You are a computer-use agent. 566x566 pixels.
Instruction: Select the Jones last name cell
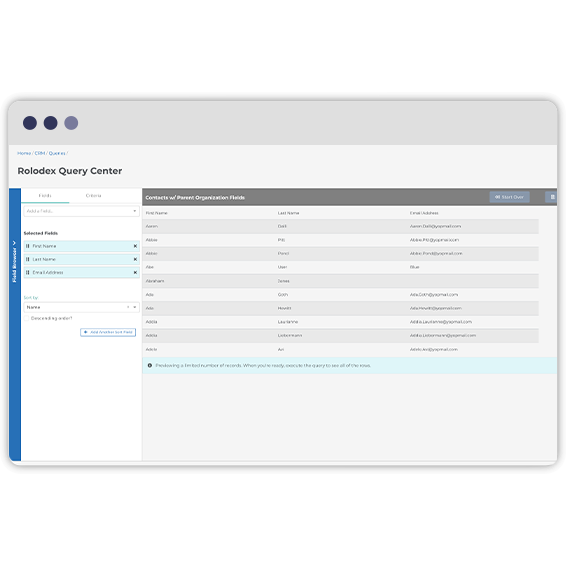pos(283,281)
